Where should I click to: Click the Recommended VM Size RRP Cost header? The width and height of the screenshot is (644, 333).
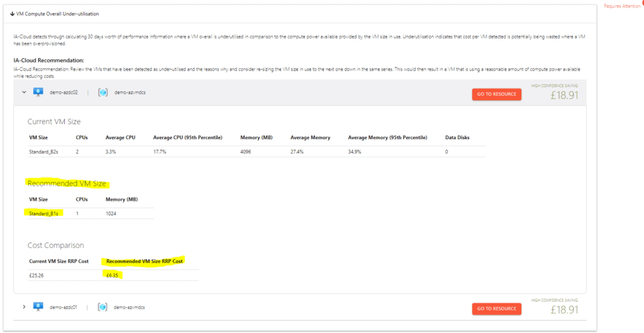pyautogui.click(x=145, y=261)
